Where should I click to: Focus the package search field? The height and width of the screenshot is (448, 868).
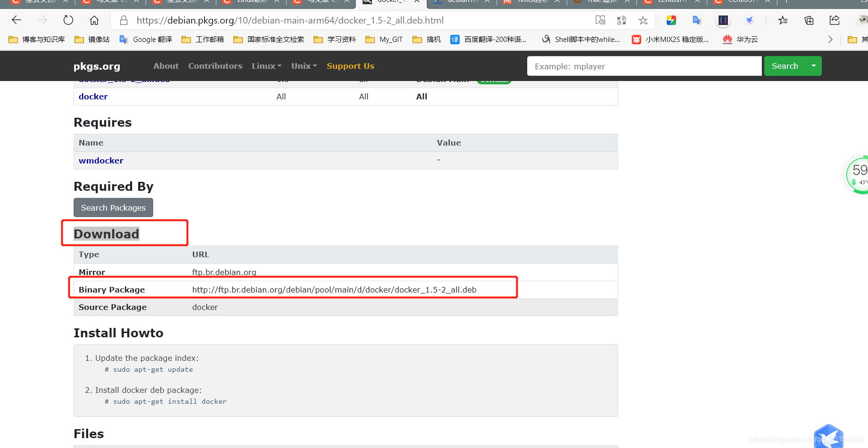pos(644,66)
